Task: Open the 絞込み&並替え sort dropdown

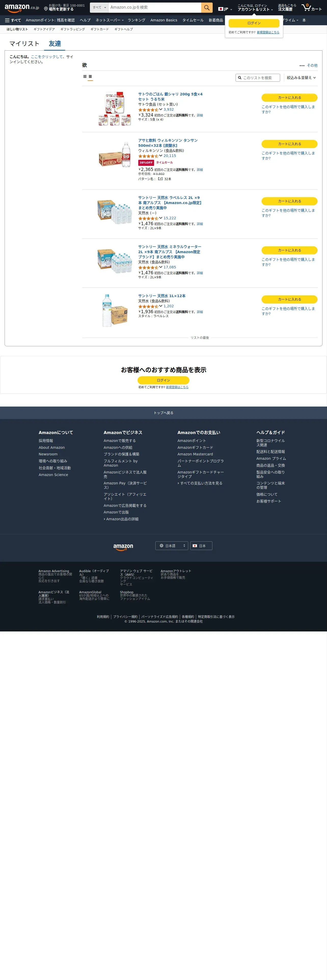Action: click(301, 78)
